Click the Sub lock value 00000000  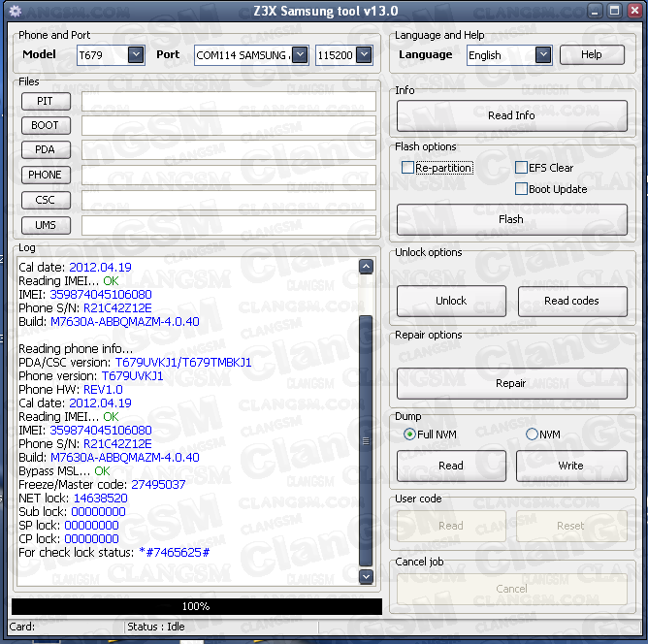[x=98, y=512]
